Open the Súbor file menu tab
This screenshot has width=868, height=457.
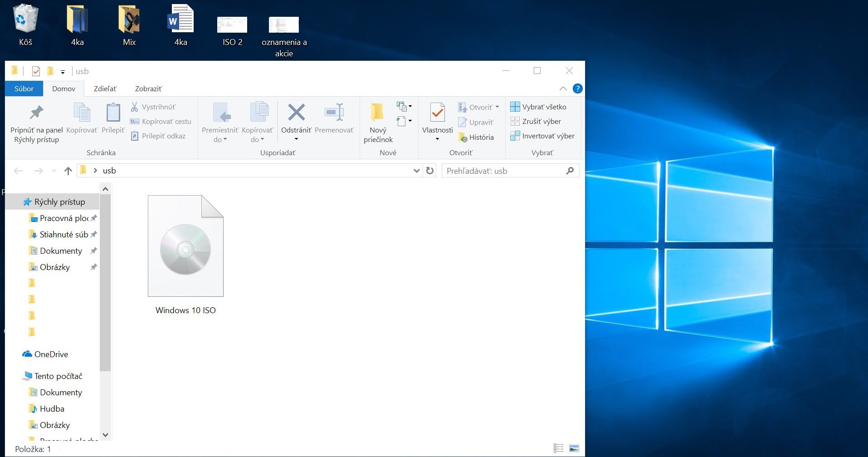click(24, 88)
